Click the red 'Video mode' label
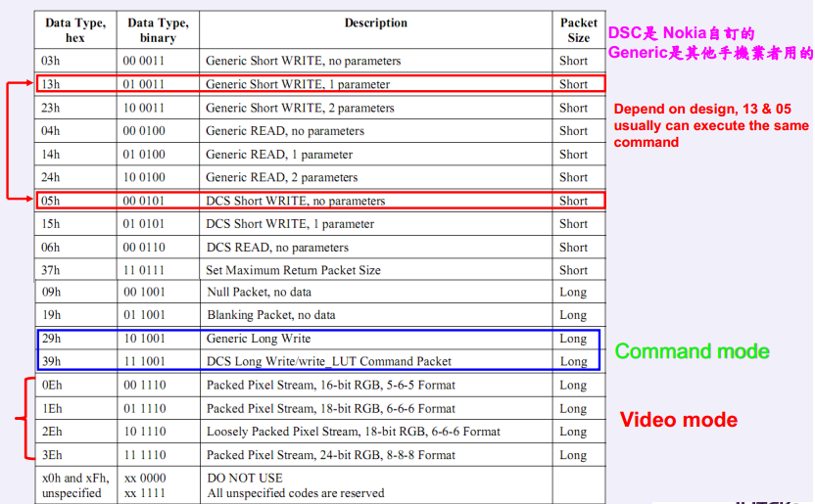815x504 pixels. [x=678, y=420]
